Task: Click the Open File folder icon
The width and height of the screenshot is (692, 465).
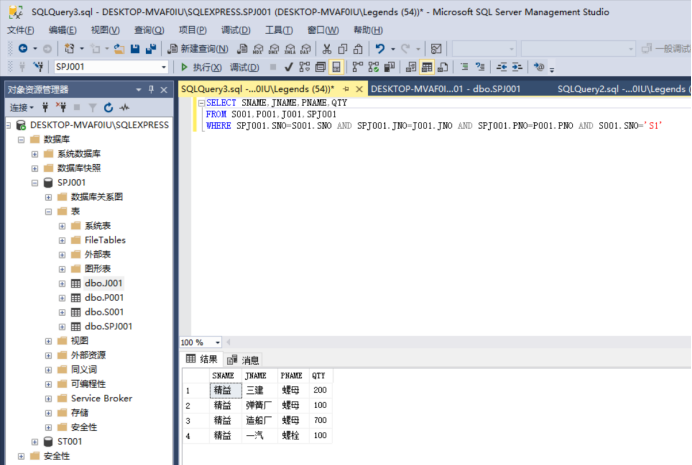Action: [119, 49]
